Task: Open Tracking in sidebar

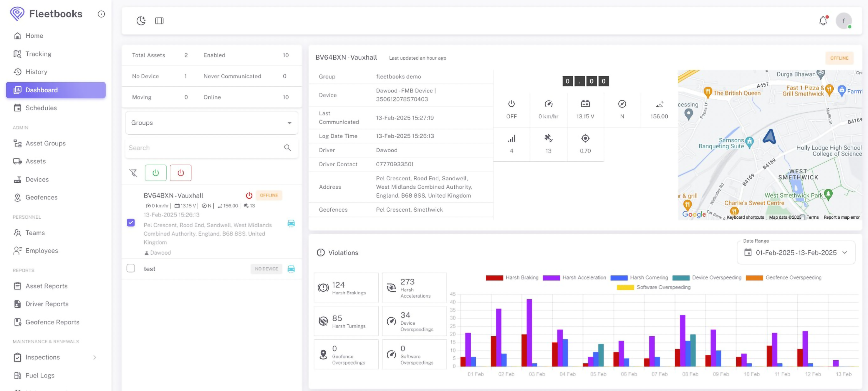Action: [x=38, y=54]
